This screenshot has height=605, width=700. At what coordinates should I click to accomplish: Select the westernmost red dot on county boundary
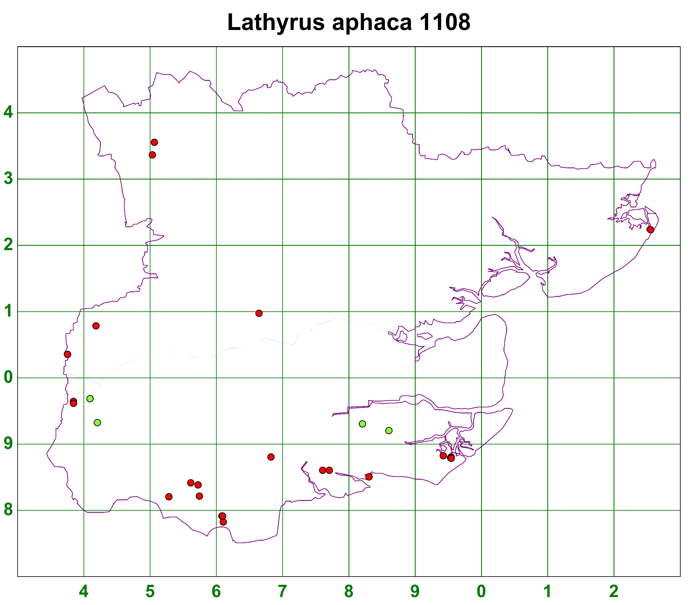click(x=67, y=354)
